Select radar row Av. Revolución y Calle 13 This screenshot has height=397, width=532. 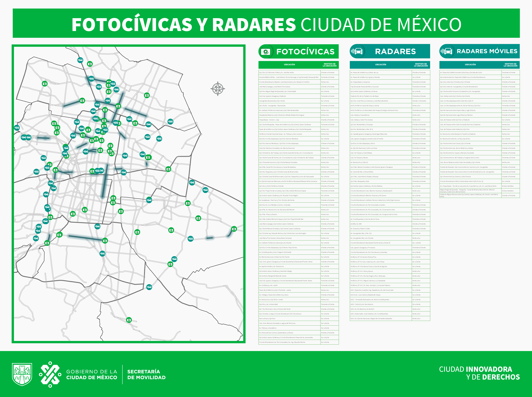tap(390, 162)
